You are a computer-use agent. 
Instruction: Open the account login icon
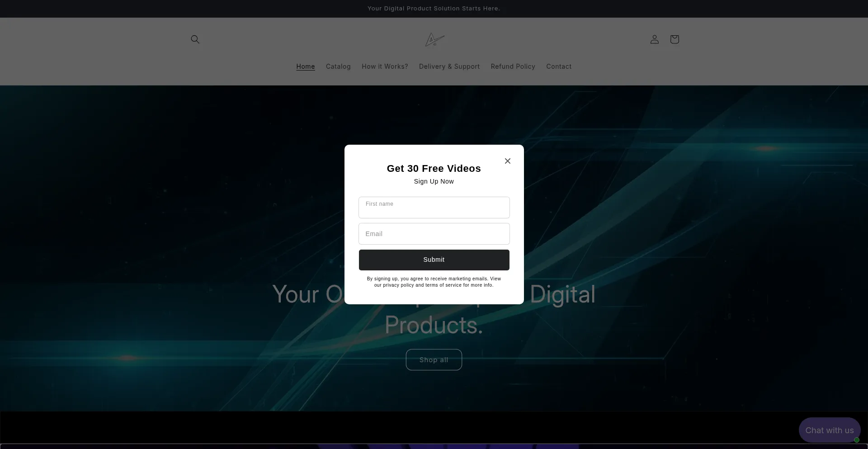(x=654, y=39)
